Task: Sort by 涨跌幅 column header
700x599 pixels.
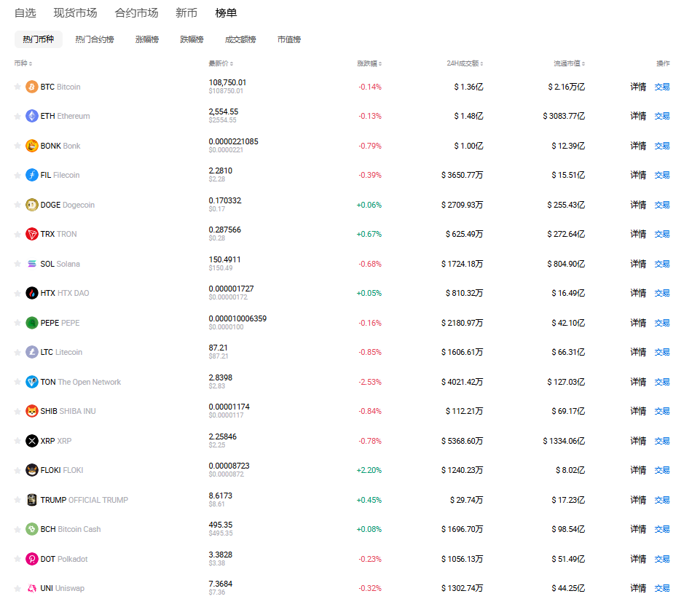Action: (x=369, y=64)
